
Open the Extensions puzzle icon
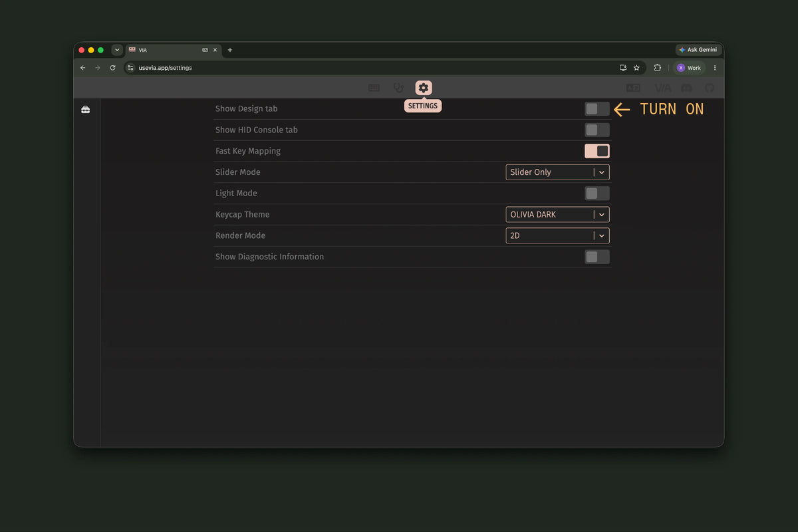[x=658, y=68]
